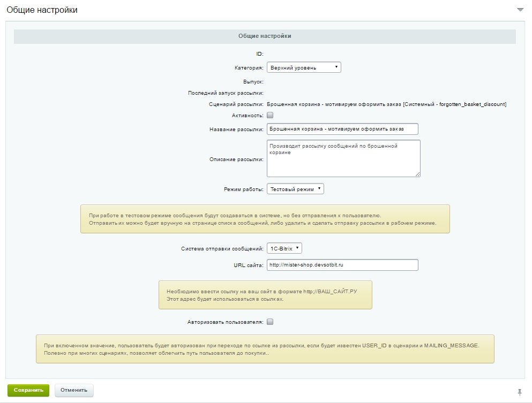The image size is (532, 403).
Task: Collapse the Общие настройки section arrow
Action: (520, 10)
